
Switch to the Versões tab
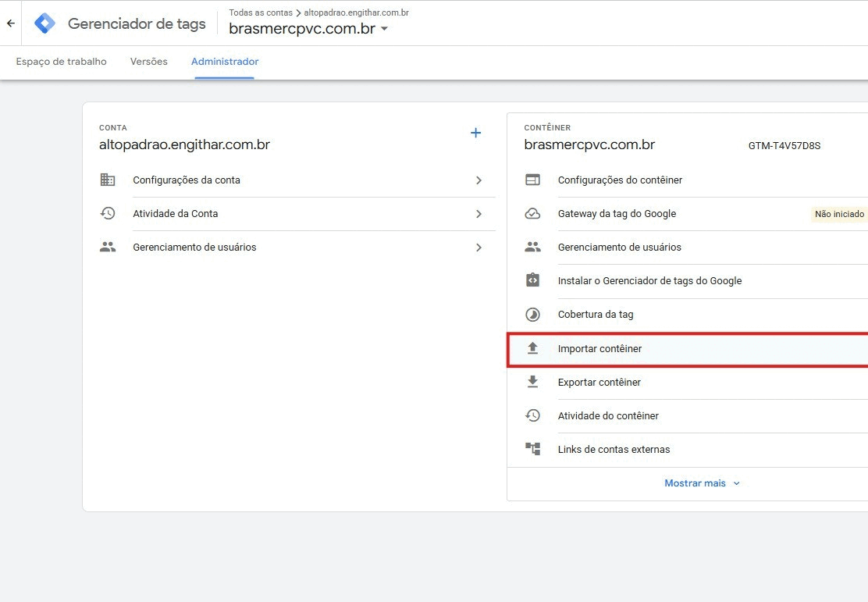point(148,62)
